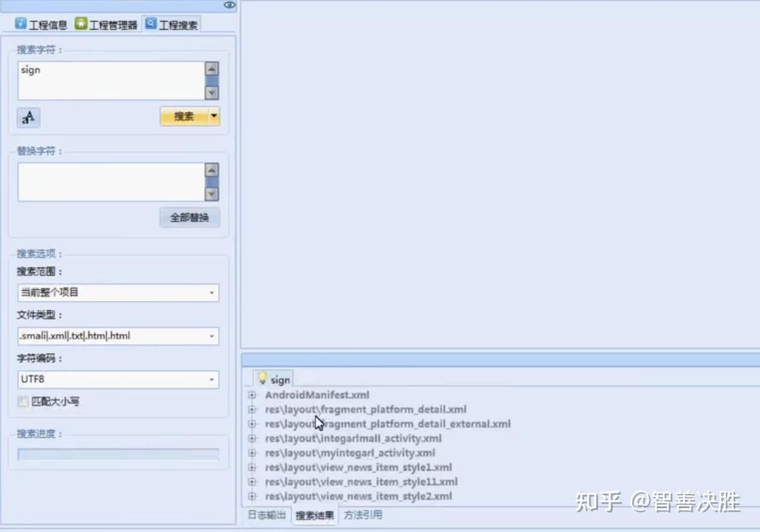This screenshot has height=532, width=760.
Task: Select res\layout\fragment_platform_detail_external.xml result
Action: [x=388, y=424]
